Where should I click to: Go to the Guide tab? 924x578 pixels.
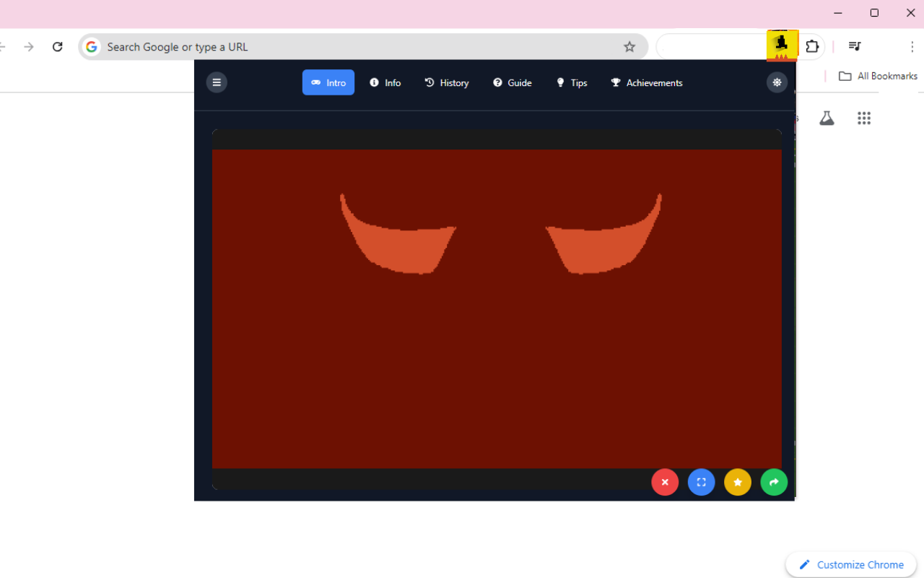point(513,82)
